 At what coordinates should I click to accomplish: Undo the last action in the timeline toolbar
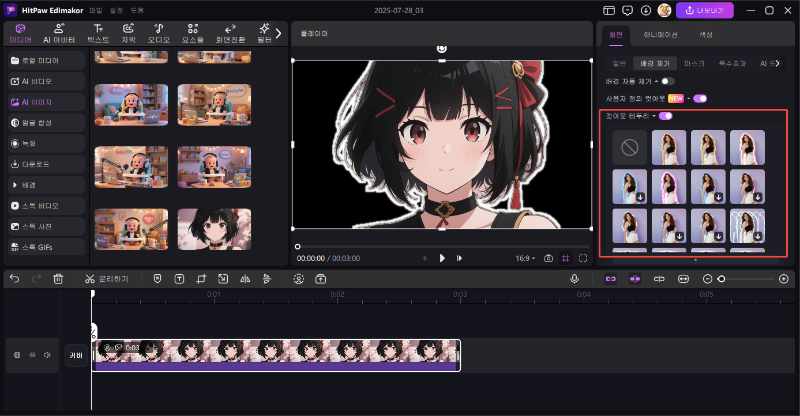pos(14,279)
